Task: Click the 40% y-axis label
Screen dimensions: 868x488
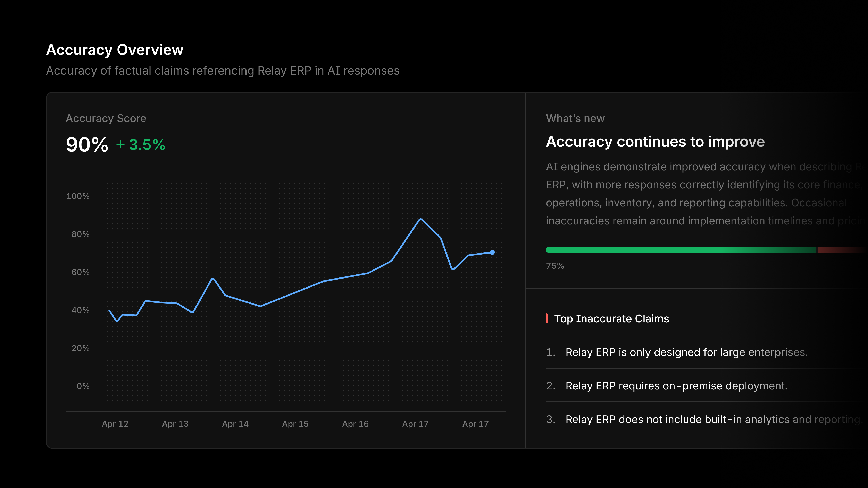Action: [x=81, y=310]
